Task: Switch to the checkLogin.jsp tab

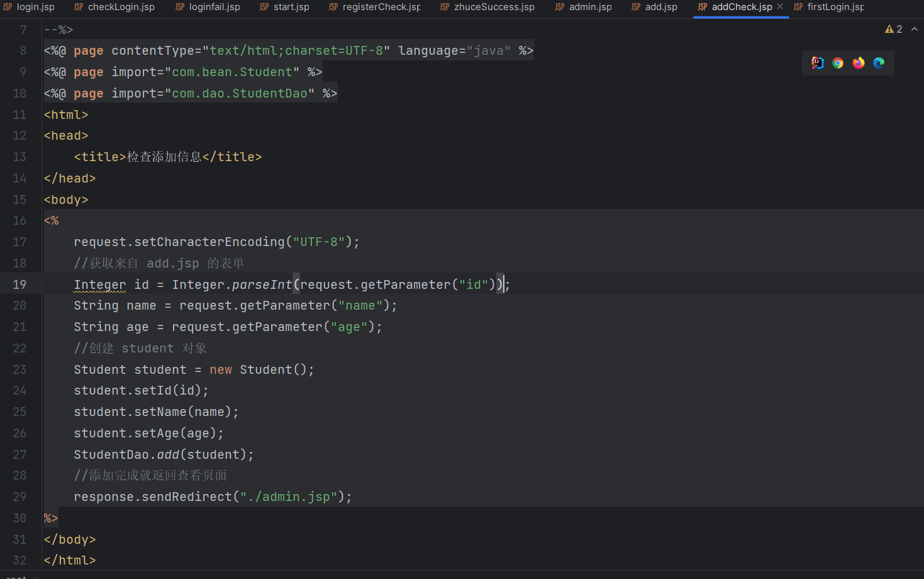Action: (x=114, y=7)
